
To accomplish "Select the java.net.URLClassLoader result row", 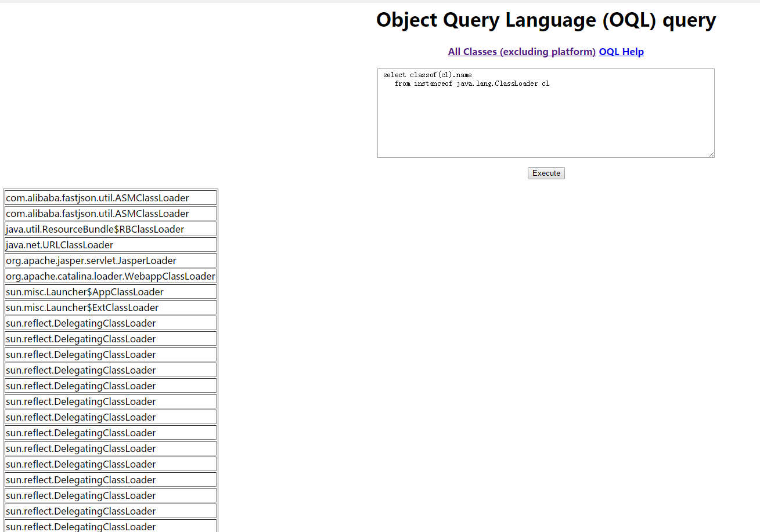I will coord(110,245).
